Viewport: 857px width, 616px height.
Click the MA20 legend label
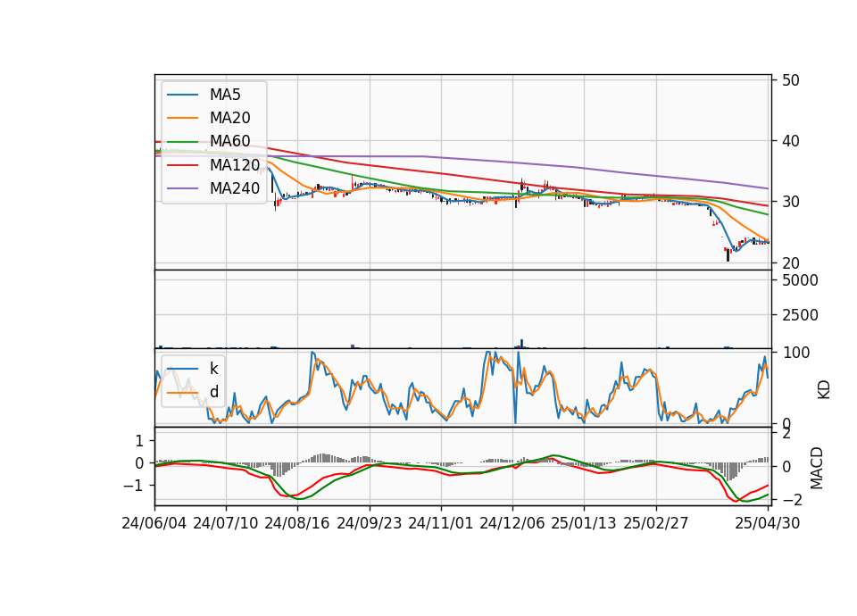tap(229, 118)
